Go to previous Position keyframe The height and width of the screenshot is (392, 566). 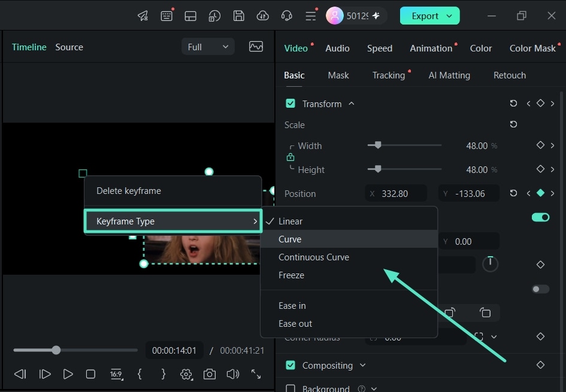tap(528, 193)
